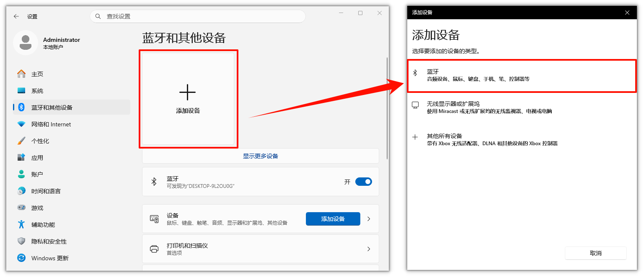Image resolution: width=644 pixels, height=277 pixels.
Task: Click the search magnifier icon
Action: 98,16
